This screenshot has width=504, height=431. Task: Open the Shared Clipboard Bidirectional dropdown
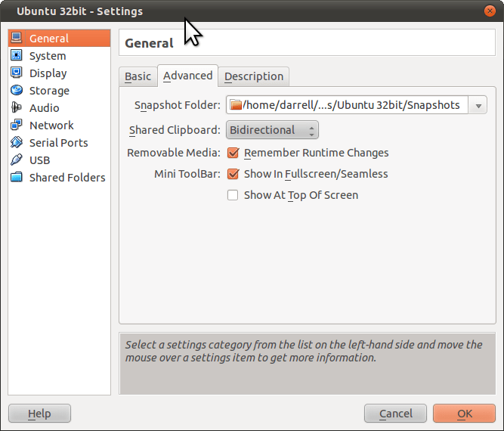point(272,130)
